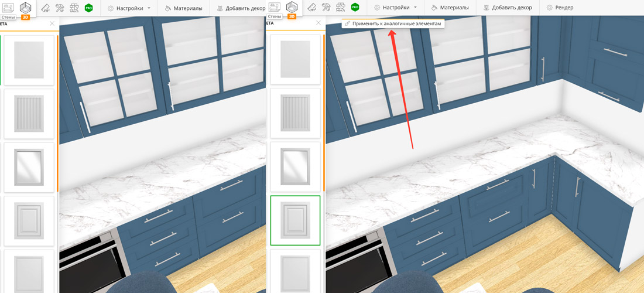Click the Стены tooltip label in left screenshot
644x293 pixels.
tap(9, 16)
